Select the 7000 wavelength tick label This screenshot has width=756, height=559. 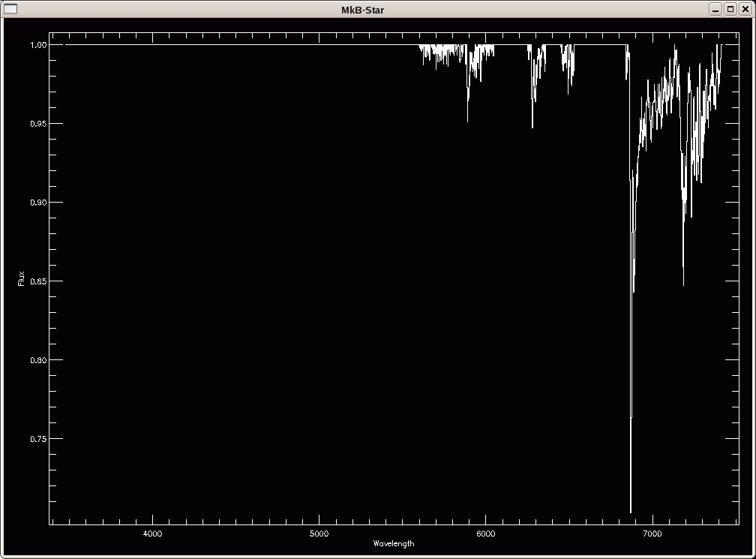pos(652,533)
